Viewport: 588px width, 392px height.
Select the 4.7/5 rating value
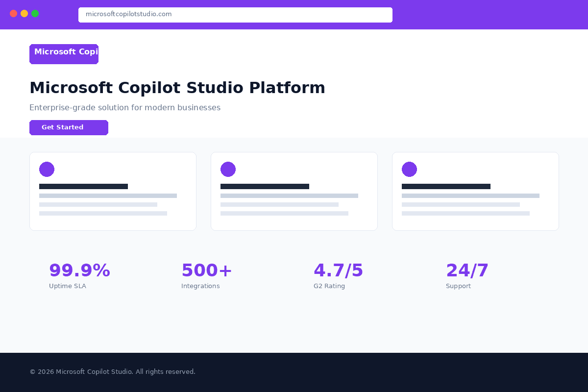tap(338, 270)
